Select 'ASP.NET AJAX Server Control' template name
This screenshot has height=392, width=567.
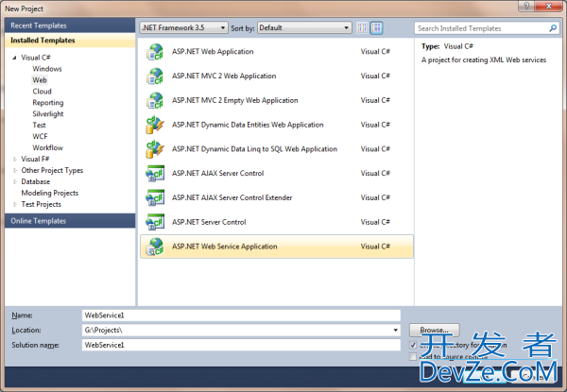[x=217, y=174]
